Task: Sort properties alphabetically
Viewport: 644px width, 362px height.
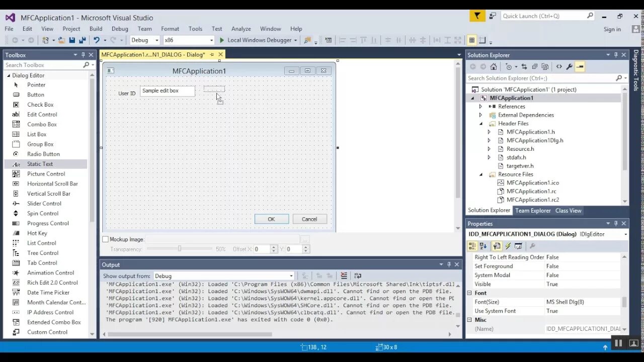Action: pos(484,246)
